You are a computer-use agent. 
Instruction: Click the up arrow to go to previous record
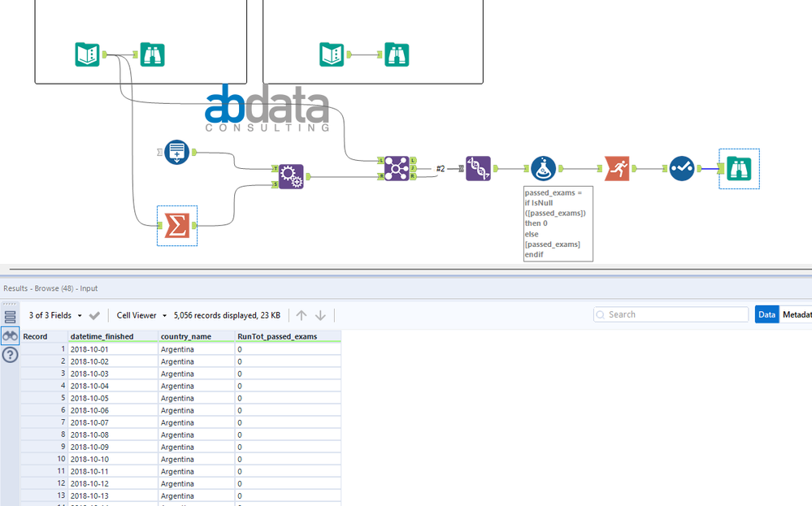pos(302,315)
